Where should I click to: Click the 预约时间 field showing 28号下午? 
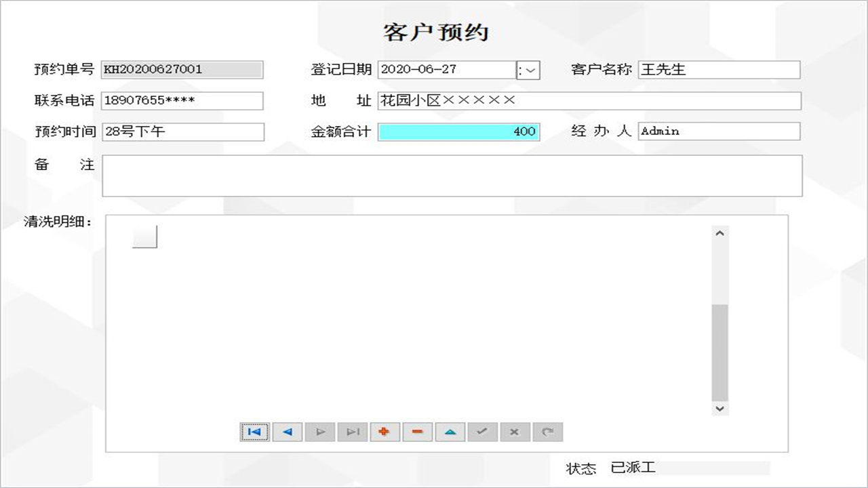click(183, 131)
